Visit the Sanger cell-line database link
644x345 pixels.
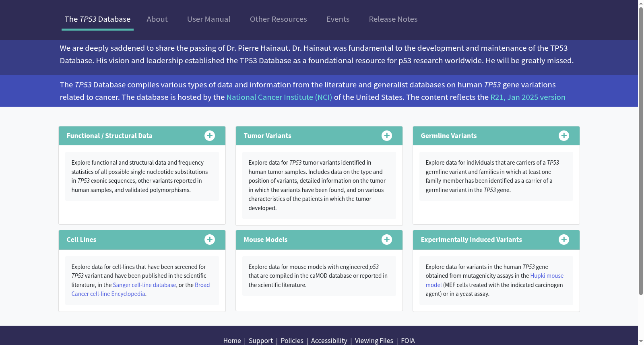tap(144, 285)
